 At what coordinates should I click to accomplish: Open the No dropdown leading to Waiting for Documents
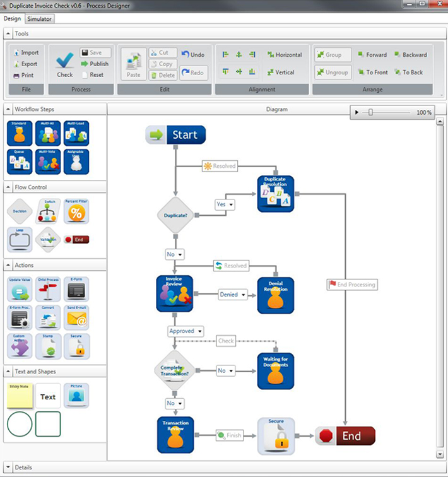(231, 371)
